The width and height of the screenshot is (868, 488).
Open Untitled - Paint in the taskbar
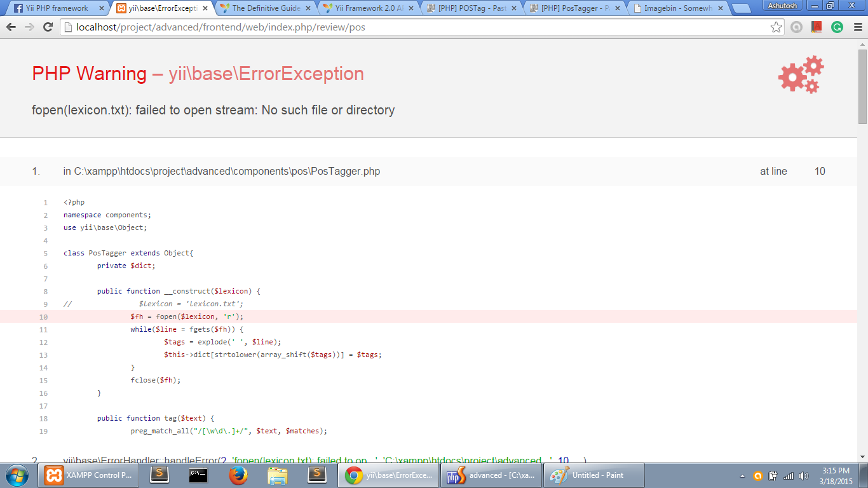594,475
